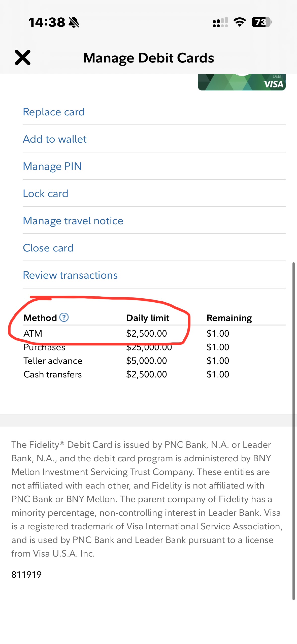Choose Lock card
The height and width of the screenshot is (644, 297).
click(x=46, y=194)
